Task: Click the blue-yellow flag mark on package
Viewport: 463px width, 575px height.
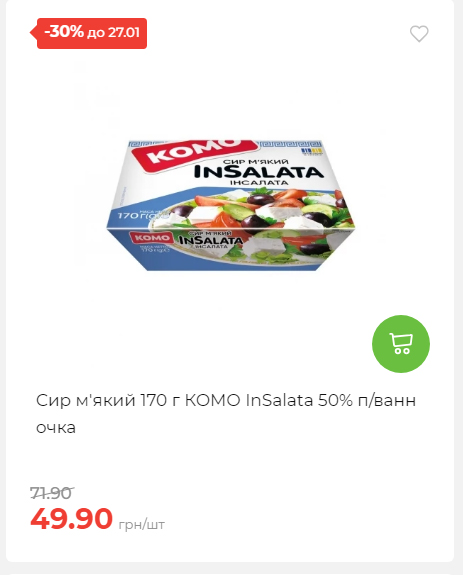Action: pos(312,151)
